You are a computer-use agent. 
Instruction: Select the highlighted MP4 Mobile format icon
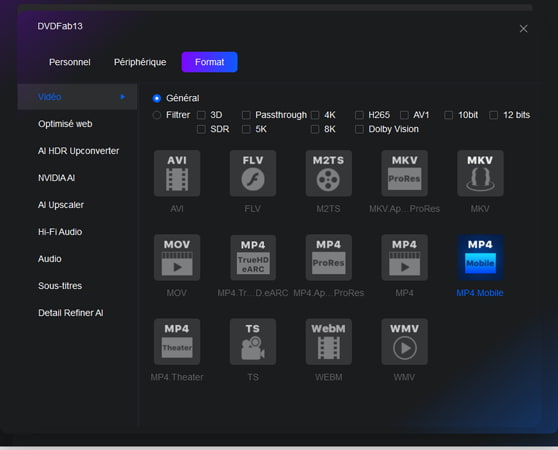(x=480, y=258)
